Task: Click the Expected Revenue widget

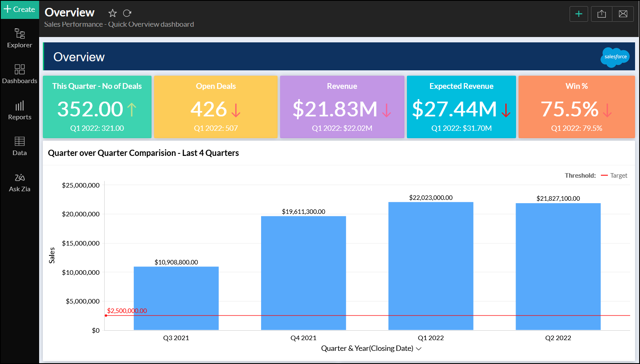Action: pyautogui.click(x=461, y=107)
